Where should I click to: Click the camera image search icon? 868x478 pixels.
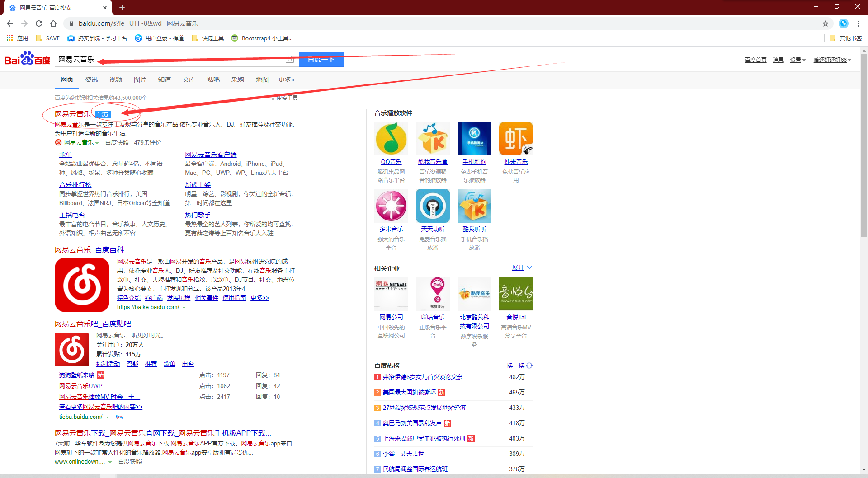(290, 59)
